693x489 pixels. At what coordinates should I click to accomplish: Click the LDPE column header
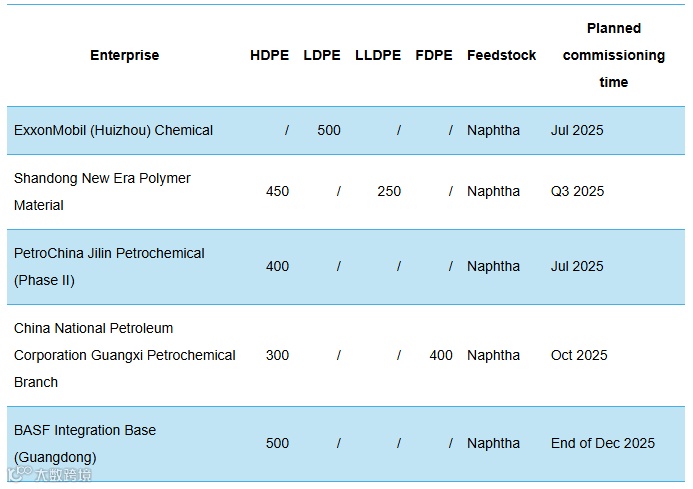pyautogui.click(x=322, y=55)
